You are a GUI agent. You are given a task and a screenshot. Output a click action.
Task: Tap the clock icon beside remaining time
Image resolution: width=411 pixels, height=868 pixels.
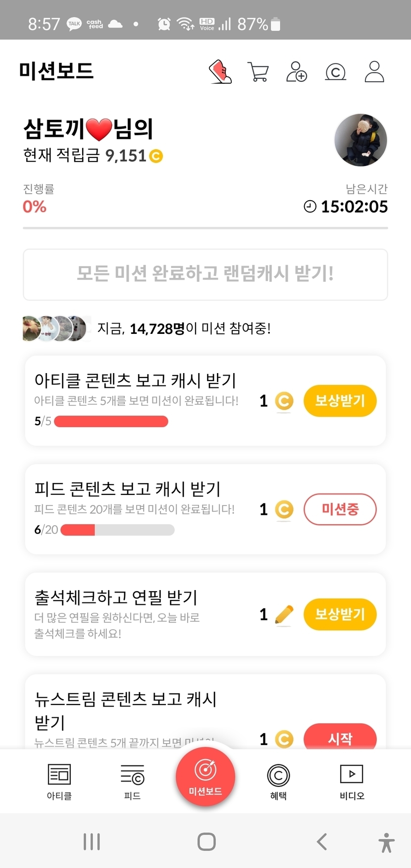pyautogui.click(x=310, y=207)
